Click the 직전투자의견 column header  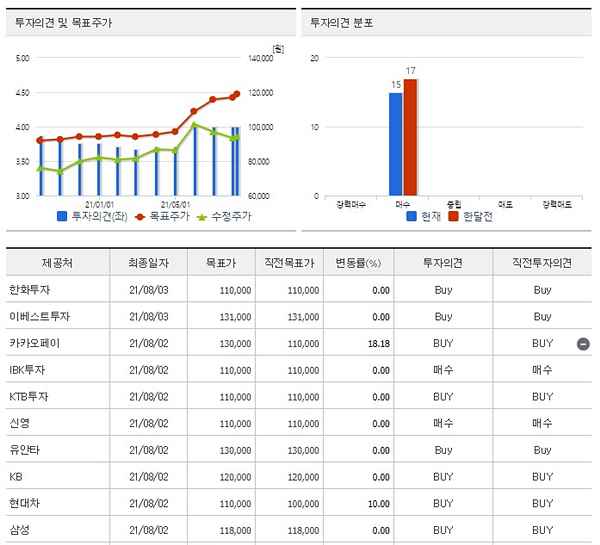pos(542,263)
